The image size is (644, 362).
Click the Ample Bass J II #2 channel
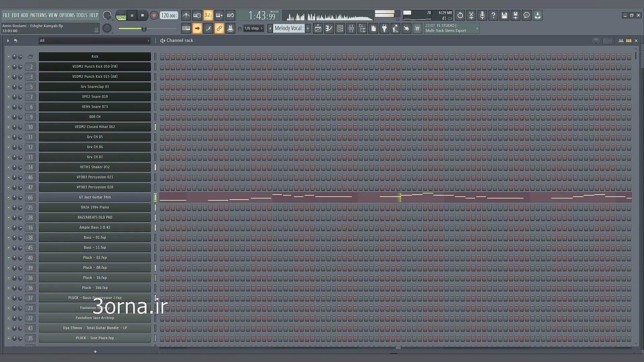pyautogui.click(x=95, y=228)
